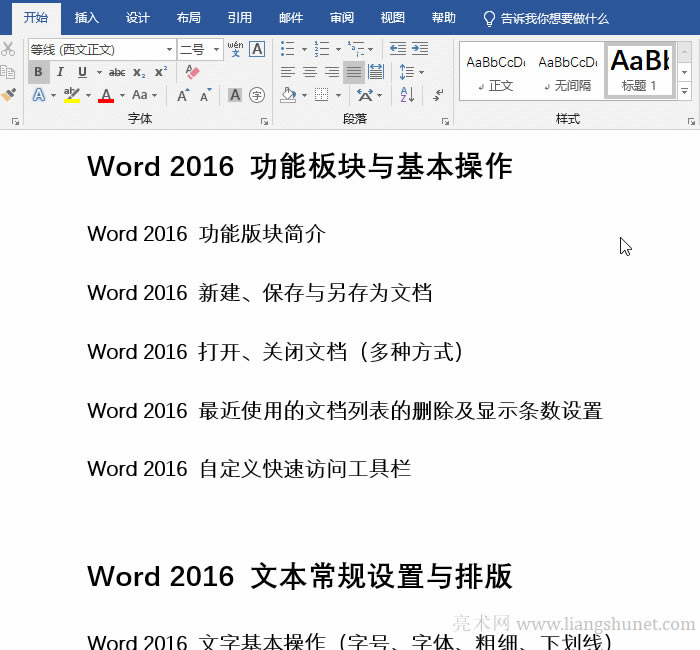Increase paragraph indent
The width and height of the screenshot is (700, 650).
pos(420,48)
